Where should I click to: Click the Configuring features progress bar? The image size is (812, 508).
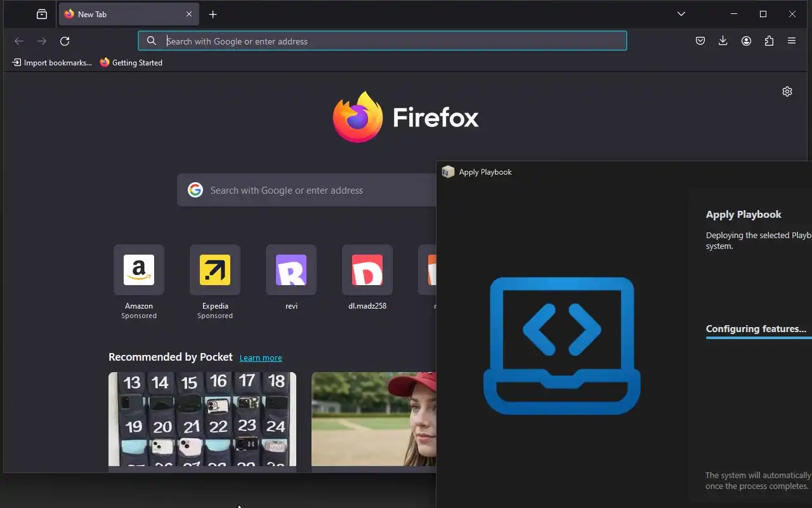pyautogui.click(x=759, y=338)
